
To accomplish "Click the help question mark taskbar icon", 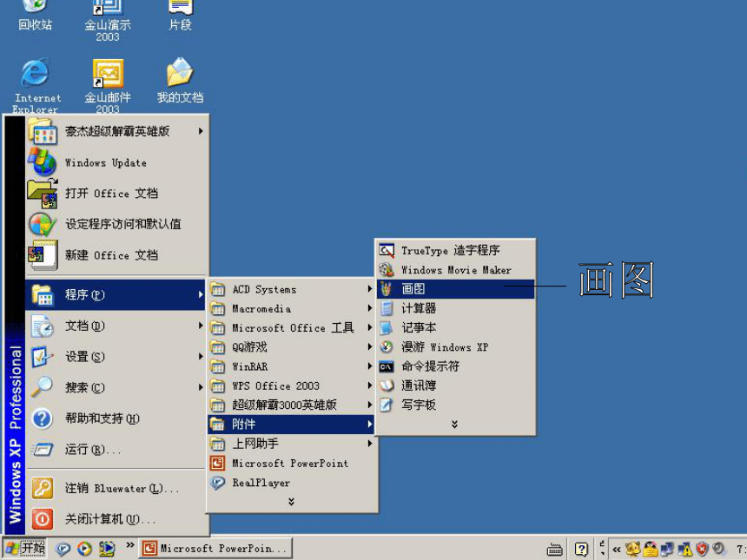I will pos(581,549).
